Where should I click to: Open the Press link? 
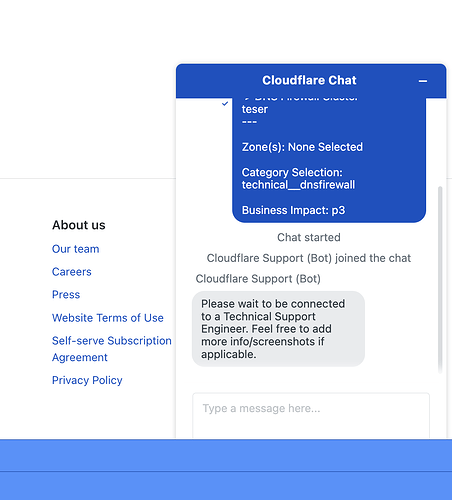click(66, 295)
